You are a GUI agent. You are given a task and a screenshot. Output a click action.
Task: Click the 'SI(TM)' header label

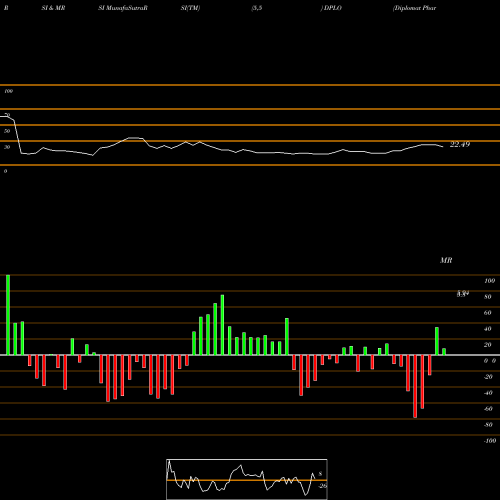tap(190, 8)
